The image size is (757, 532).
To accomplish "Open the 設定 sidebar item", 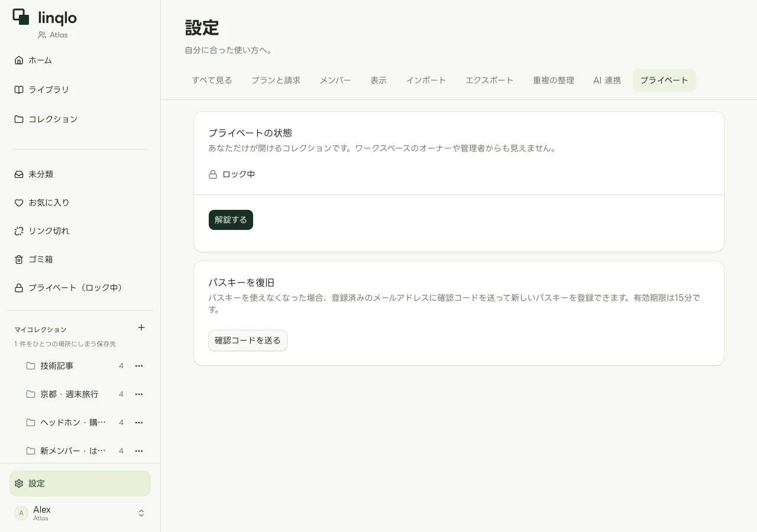I will 80,484.
